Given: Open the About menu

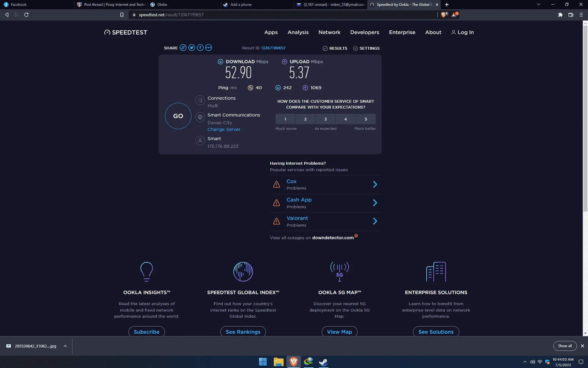Looking at the screenshot, I should click(x=433, y=32).
